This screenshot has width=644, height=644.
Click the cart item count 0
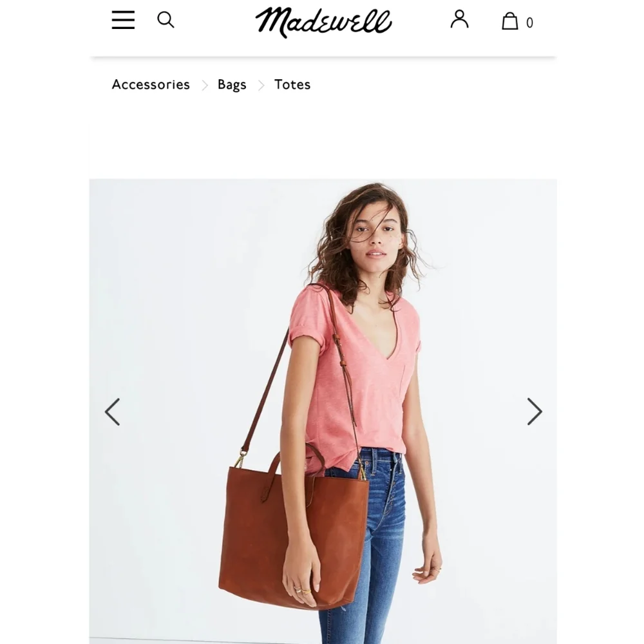pyautogui.click(x=530, y=23)
